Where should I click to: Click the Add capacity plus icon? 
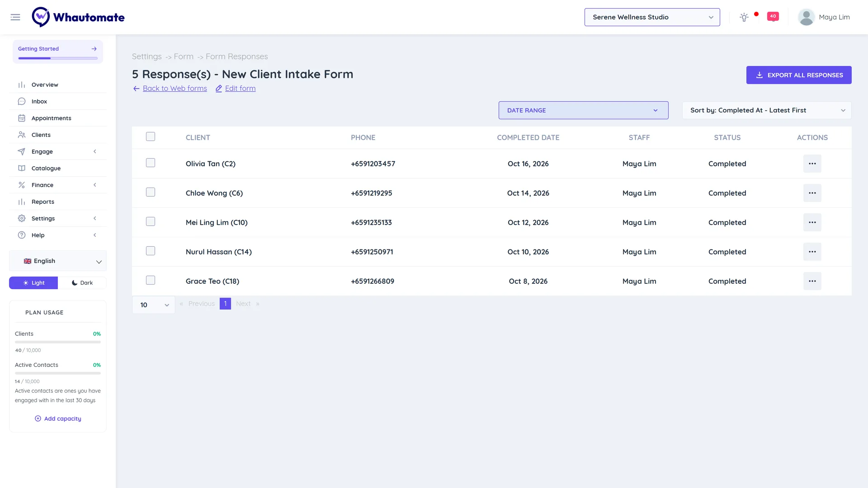[38, 419]
